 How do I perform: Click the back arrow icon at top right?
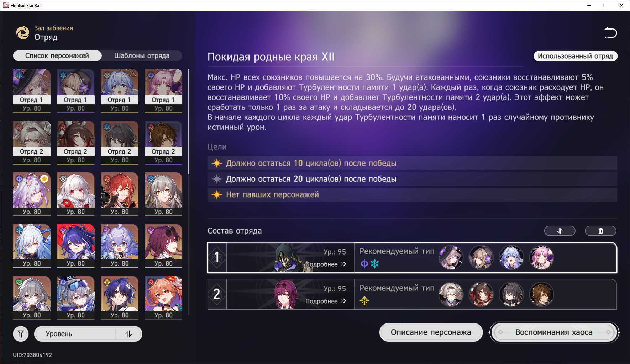click(611, 33)
